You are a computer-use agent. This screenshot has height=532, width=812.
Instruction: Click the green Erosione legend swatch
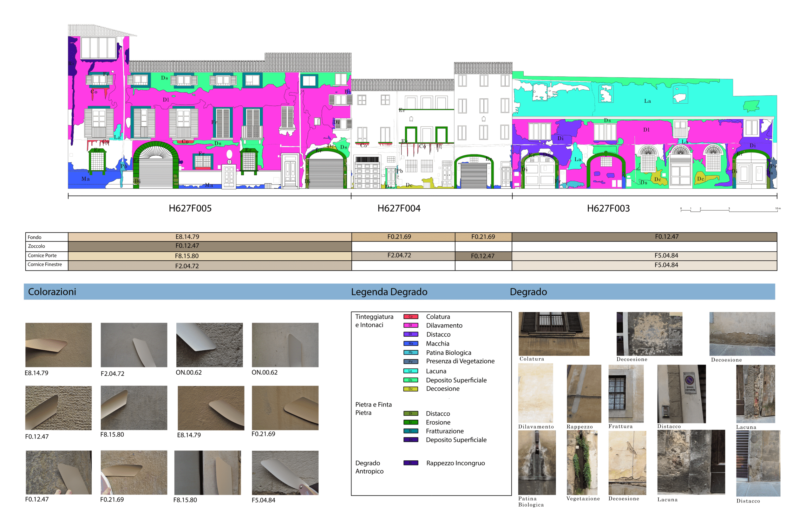click(x=410, y=422)
